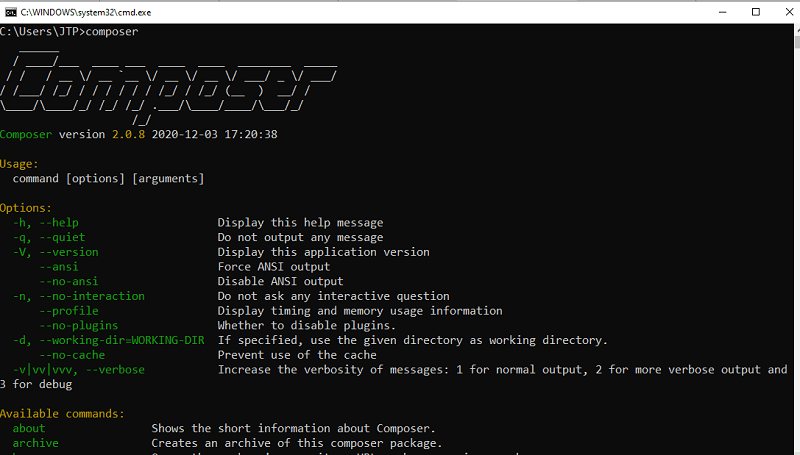Click '-d, --working-dir=WORKING-DIR' option
The width and height of the screenshot is (800, 455).
pyautogui.click(x=109, y=340)
